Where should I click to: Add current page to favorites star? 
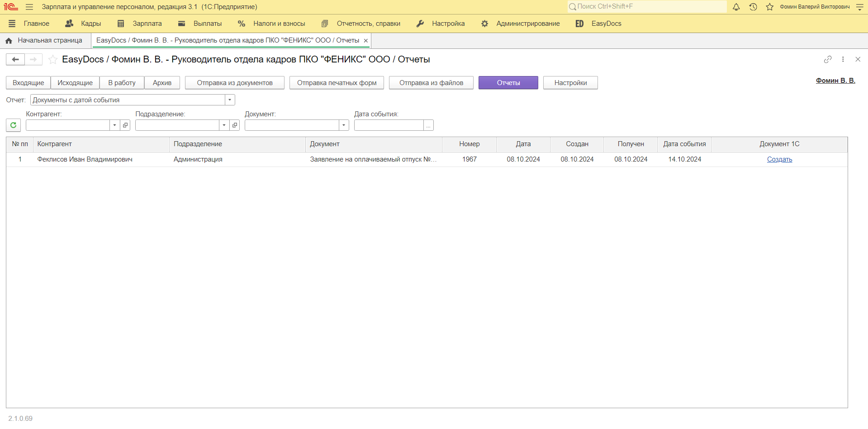[x=53, y=60]
